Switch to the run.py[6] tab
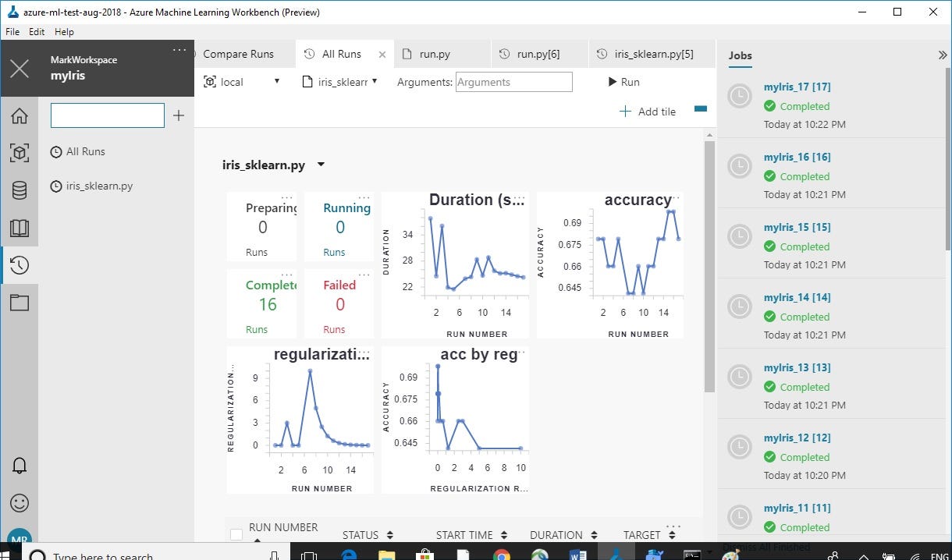Image resolution: width=952 pixels, height=560 pixels. [539, 54]
